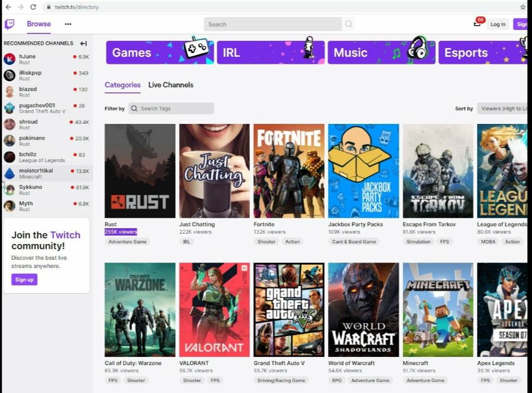
Task: Click iRiskpvp channel avatar
Action: 9,75
